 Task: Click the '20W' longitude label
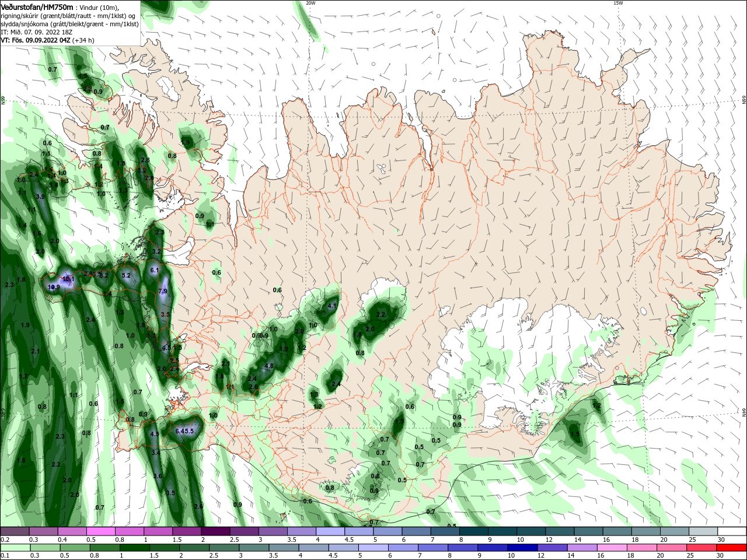(310, 2)
